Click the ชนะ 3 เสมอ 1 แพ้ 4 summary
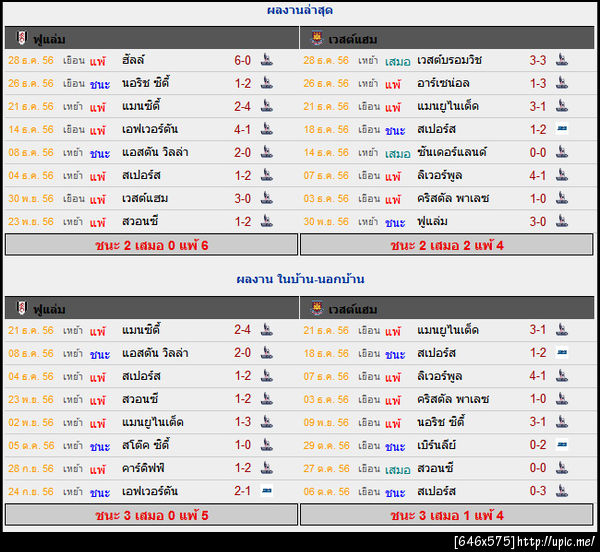600x552 pixels. click(x=447, y=515)
